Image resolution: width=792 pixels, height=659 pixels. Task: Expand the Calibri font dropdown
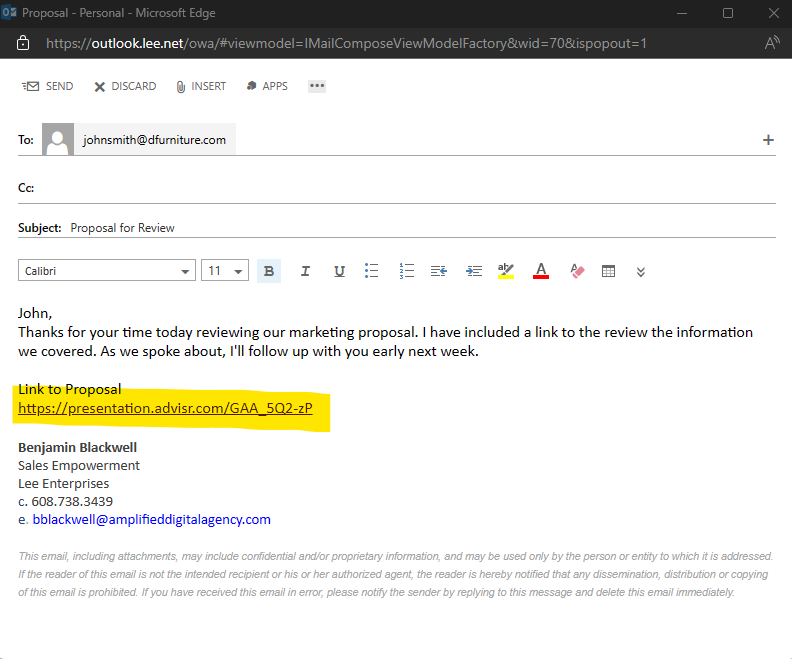click(186, 271)
